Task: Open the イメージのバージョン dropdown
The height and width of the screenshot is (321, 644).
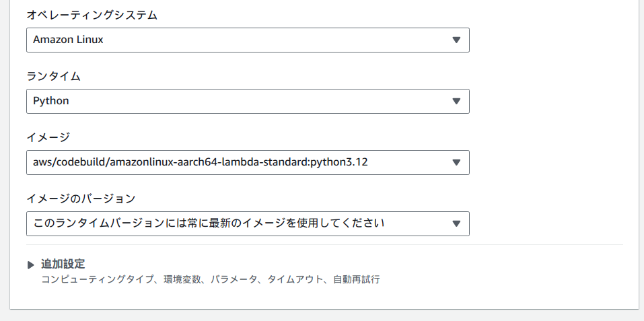Action: pyautogui.click(x=248, y=223)
